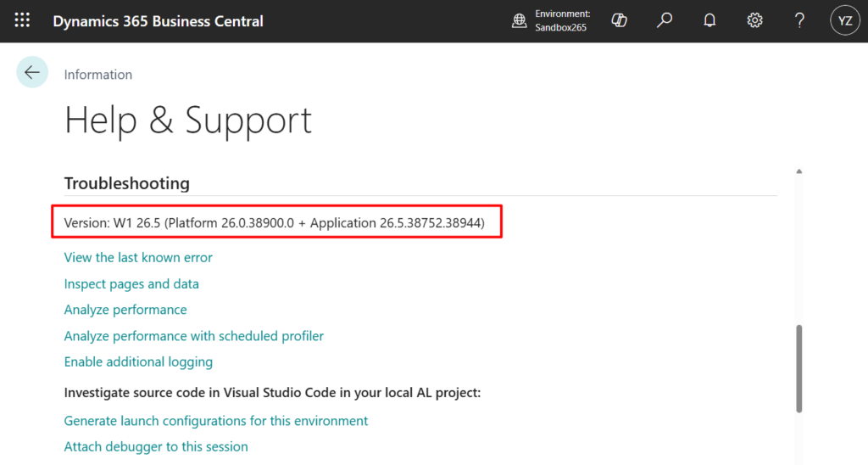Screen dimensions: 868x465
Task: Click the Copilot icon in header
Action: coord(619,20)
